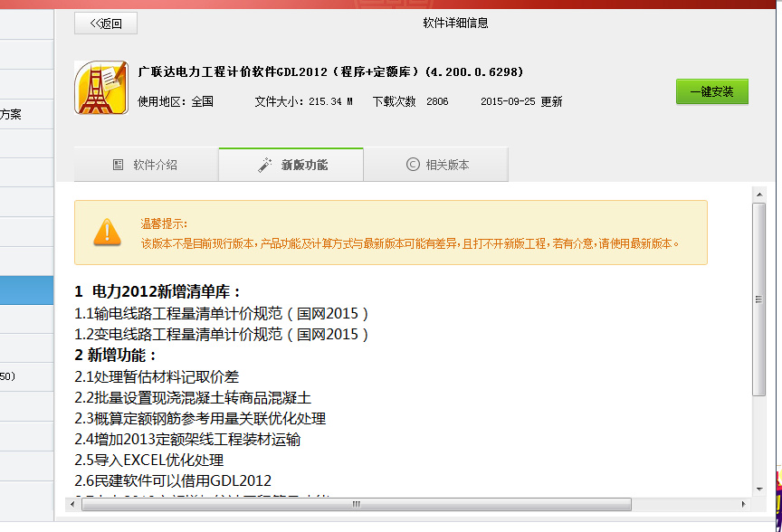Image resolution: width=782 pixels, height=532 pixels.
Task: Click line 2.2批量设置现浇混凝土转商品混凝土
Action: pos(193,398)
